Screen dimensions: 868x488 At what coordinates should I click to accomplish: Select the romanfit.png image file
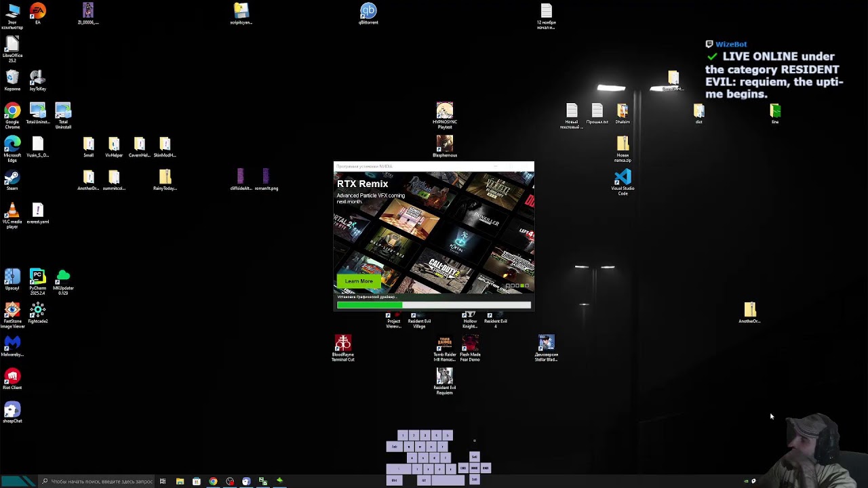[x=267, y=180]
